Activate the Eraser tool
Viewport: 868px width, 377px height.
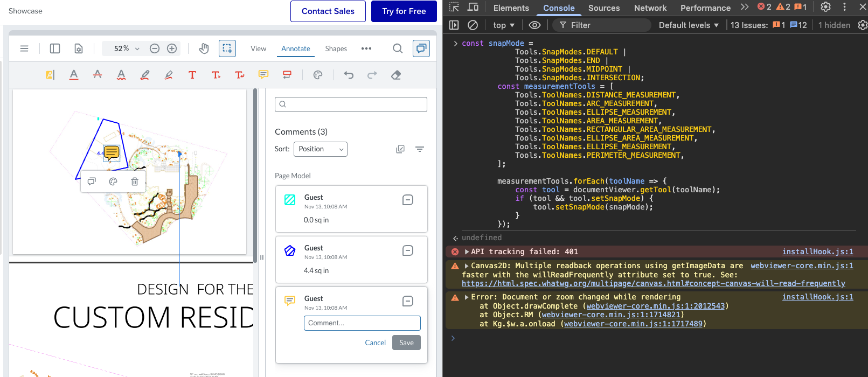396,75
